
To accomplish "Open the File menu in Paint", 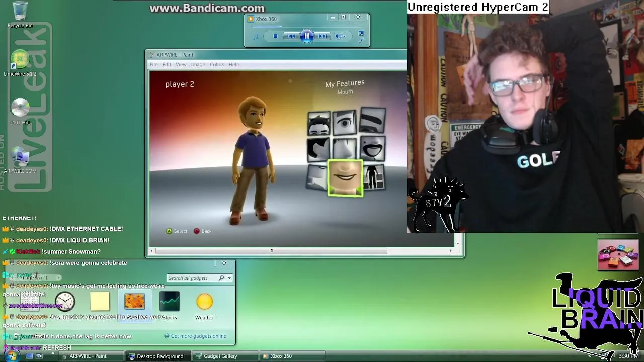I will [x=153, y=64].
